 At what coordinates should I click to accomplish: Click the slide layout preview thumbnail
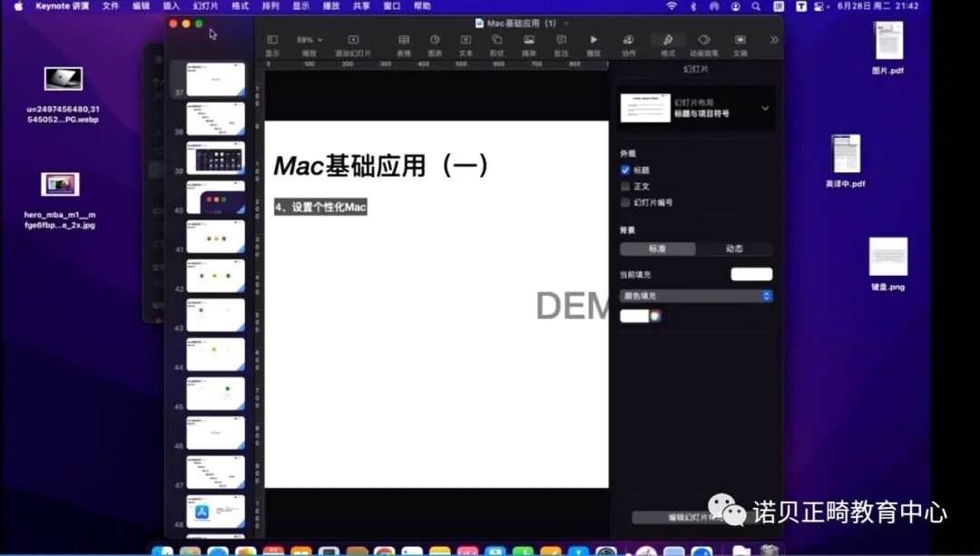[646, 108]
